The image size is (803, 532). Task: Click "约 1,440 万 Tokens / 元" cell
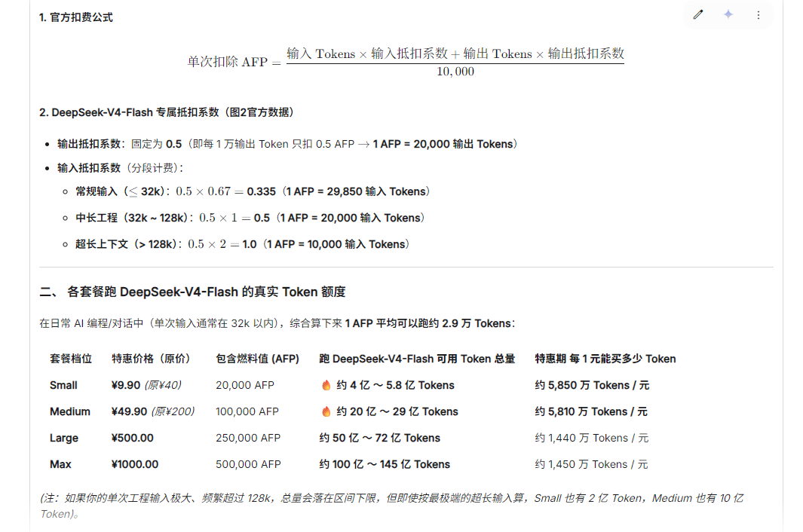coord(591,439)
